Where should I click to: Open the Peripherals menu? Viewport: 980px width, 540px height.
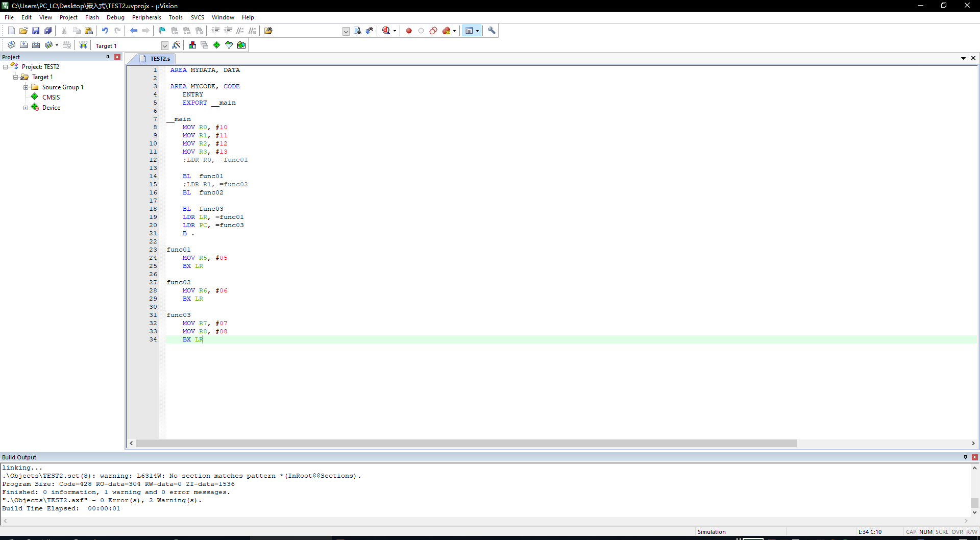pos(146,17)
